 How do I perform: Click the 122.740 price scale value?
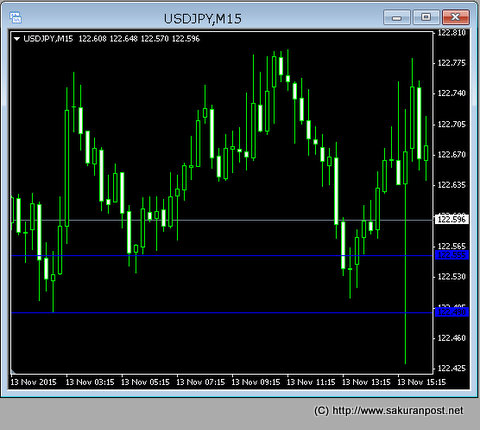click(451, 93)
